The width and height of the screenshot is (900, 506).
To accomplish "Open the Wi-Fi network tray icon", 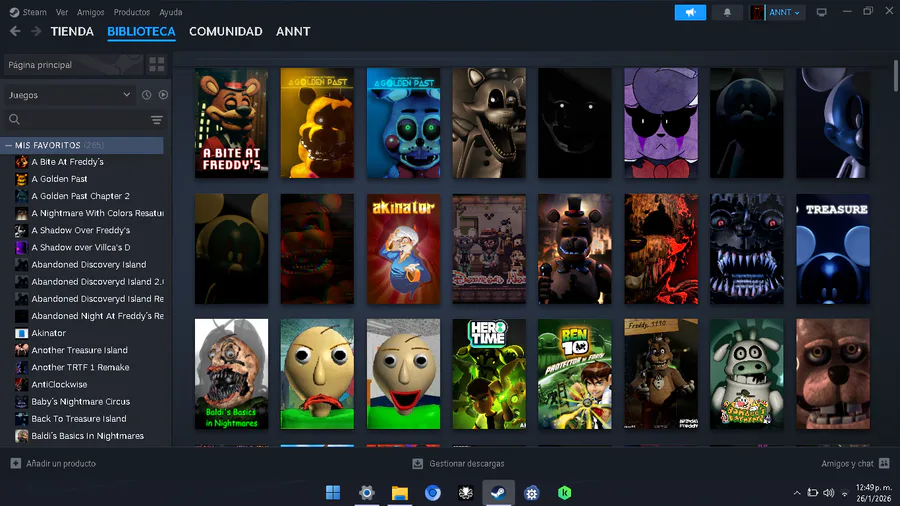I will click(844, 493).
